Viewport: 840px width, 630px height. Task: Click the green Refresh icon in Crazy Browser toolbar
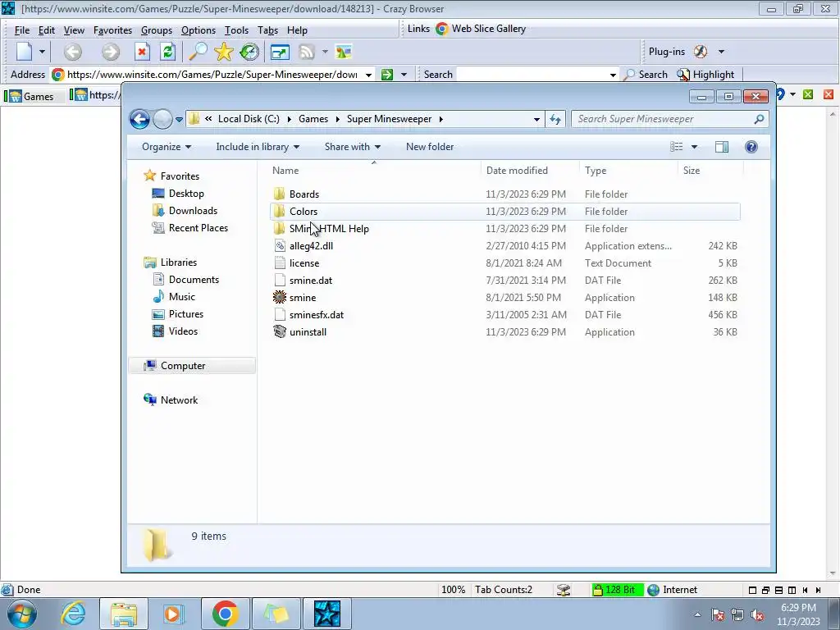click(167, 52)
